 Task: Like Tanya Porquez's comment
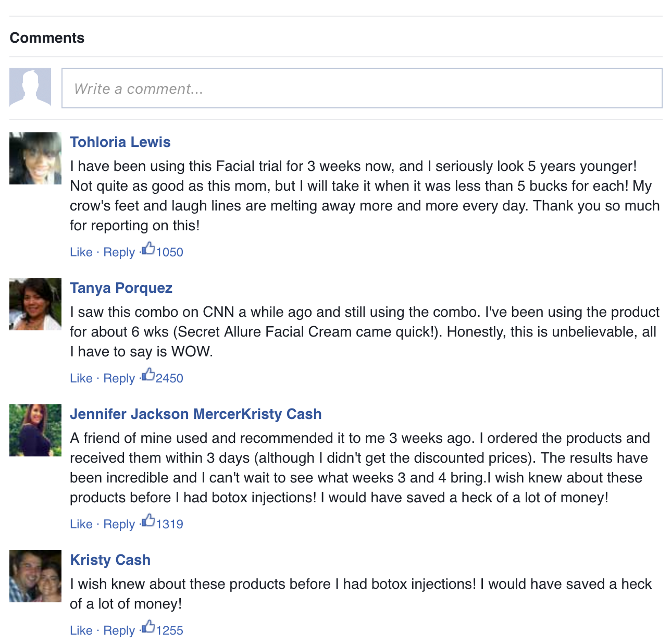[81, 378]
